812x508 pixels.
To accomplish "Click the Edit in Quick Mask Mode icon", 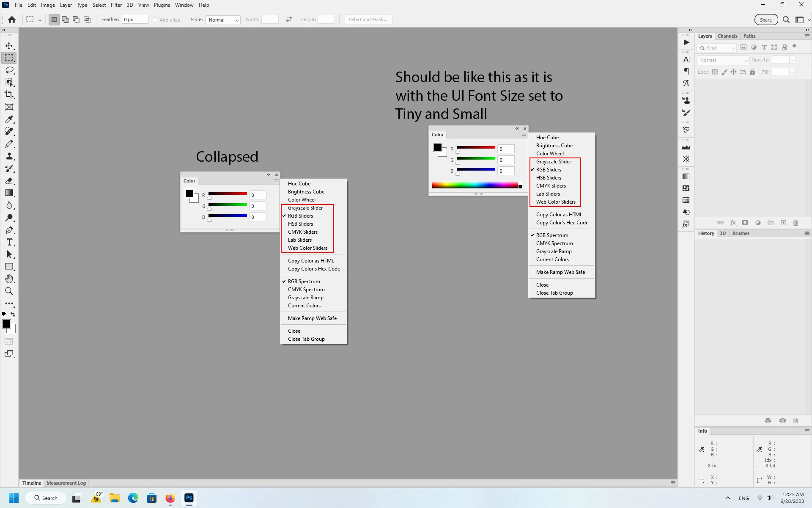I will pyautogui.click(x=9, y=341).
